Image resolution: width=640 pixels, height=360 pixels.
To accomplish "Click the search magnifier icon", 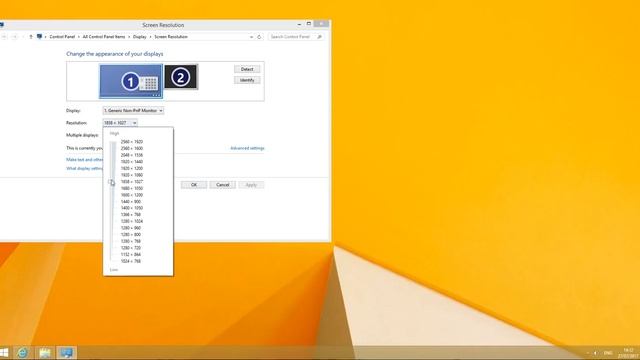I will 320,37.
